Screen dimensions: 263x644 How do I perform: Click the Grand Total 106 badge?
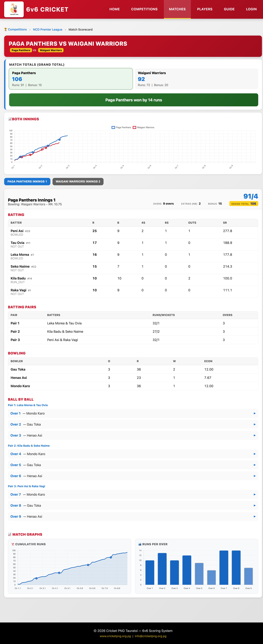click(244, 204)
